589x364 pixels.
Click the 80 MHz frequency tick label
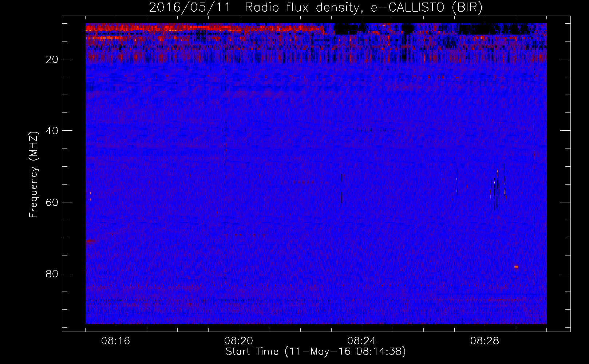pos(52,274)
